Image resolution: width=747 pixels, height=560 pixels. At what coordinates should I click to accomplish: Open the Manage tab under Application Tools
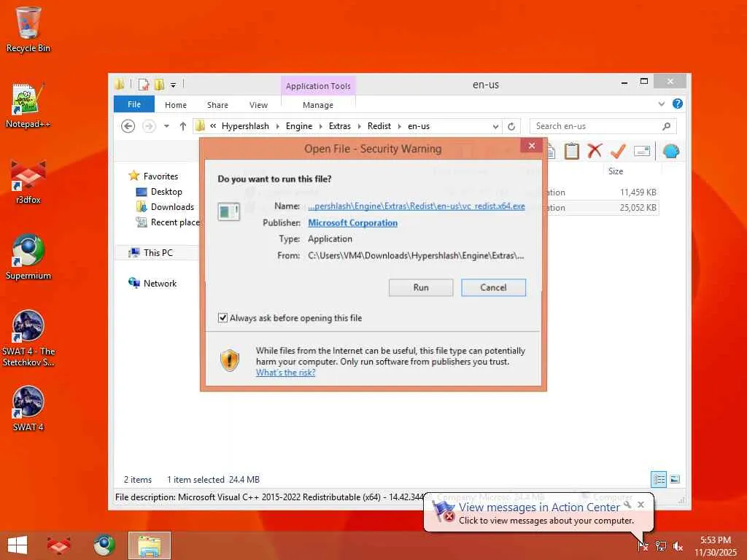click(x=318, y=105)
